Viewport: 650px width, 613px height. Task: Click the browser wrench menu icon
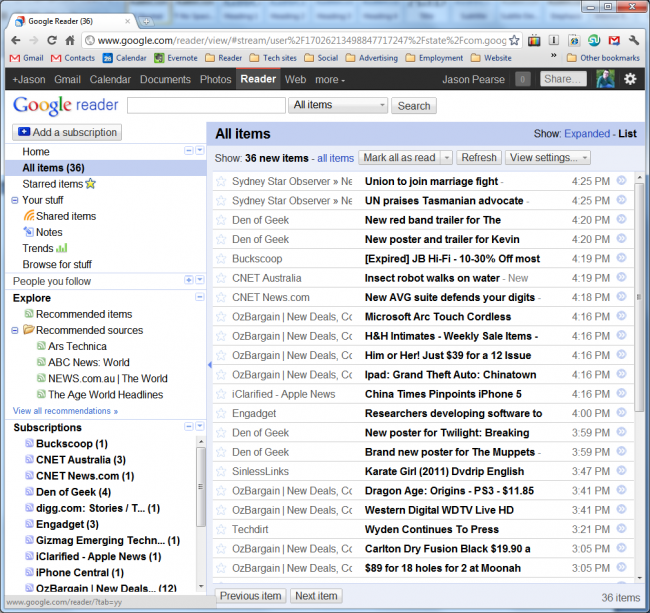(x=634, y=40)
